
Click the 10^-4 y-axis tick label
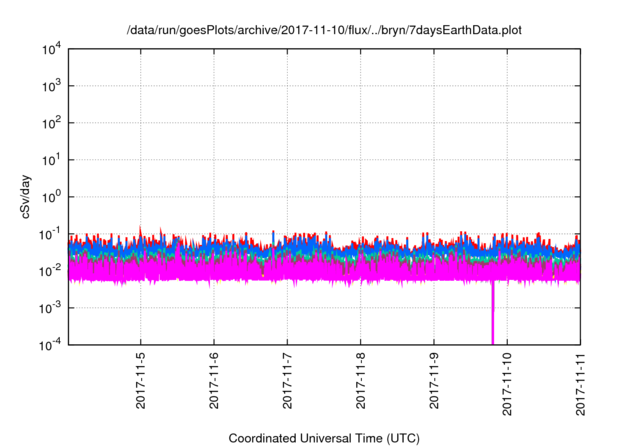click(51, 345)
